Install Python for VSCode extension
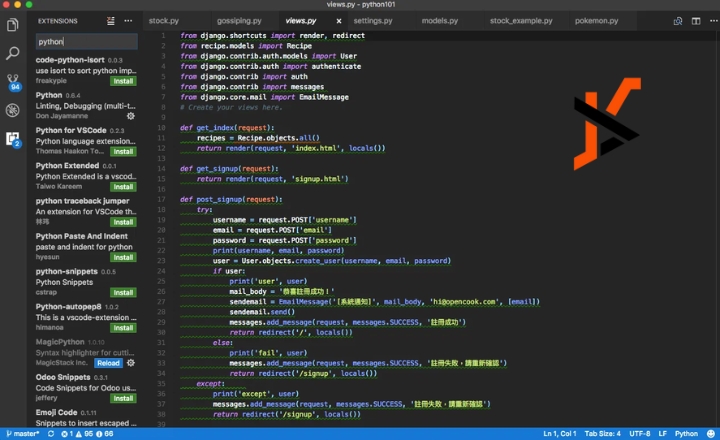 point(123,152)
